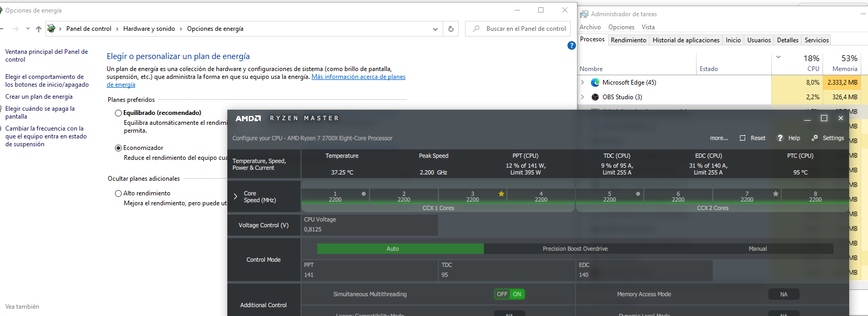Viewport: 868px width, 316px height.
Task: Click the AMD logo in Ryzen Master
Action: [x=248, y=119]
